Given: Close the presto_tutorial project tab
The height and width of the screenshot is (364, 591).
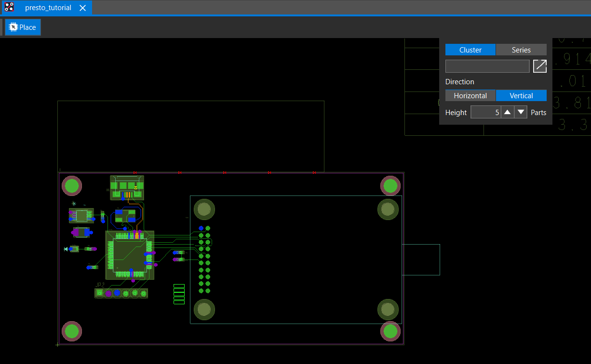Looking at the screenshot, I should [81, 8].
